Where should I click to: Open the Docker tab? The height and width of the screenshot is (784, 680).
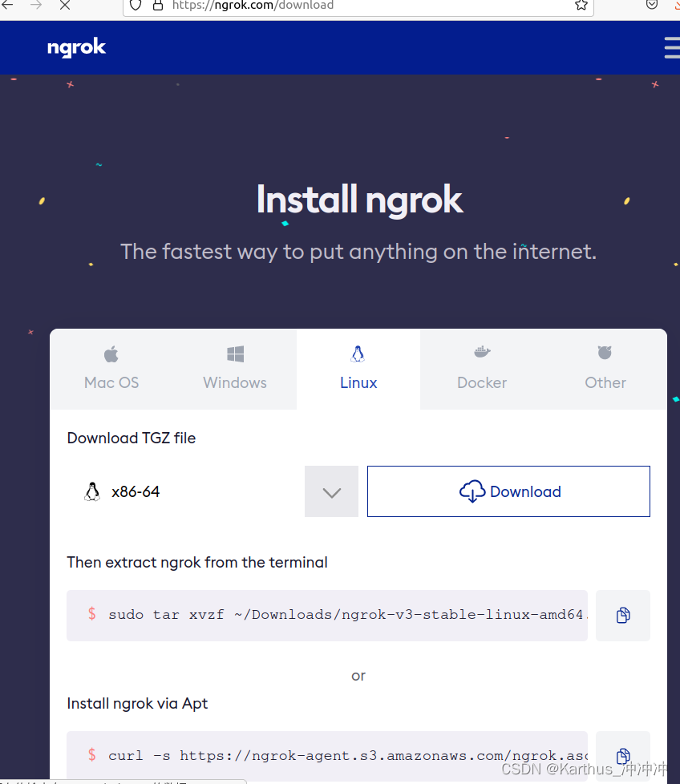[482, 369]
